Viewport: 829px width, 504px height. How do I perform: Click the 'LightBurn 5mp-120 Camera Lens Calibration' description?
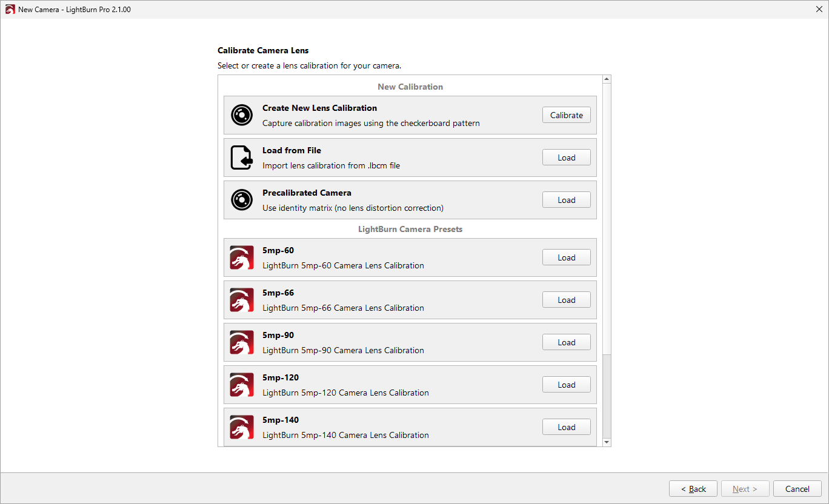click(x=345, y=393)
